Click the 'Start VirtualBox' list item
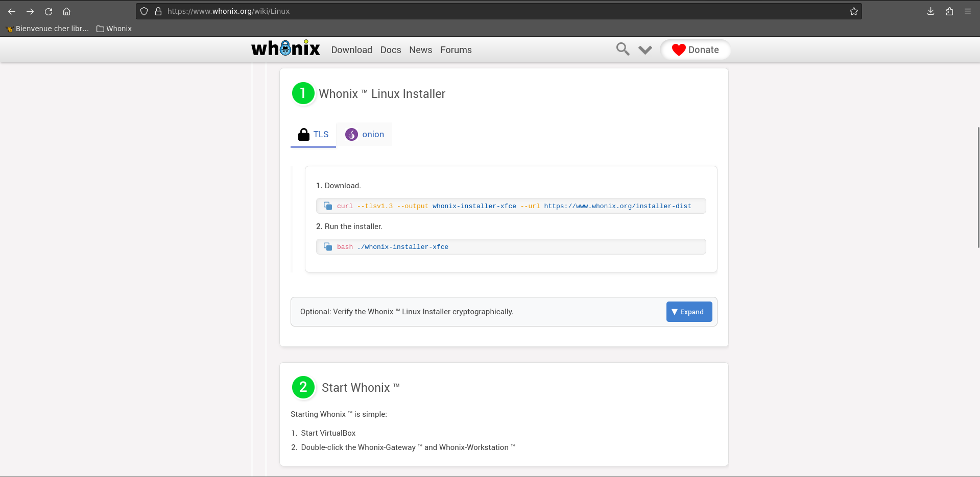This screenshot has height=477, width=980. click(x=328, y=433)
